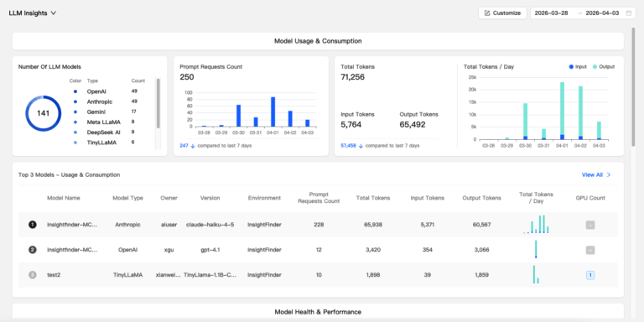
Task: Click 04-02 bar in Prompt Requests chart
Action: pos(290,119)
